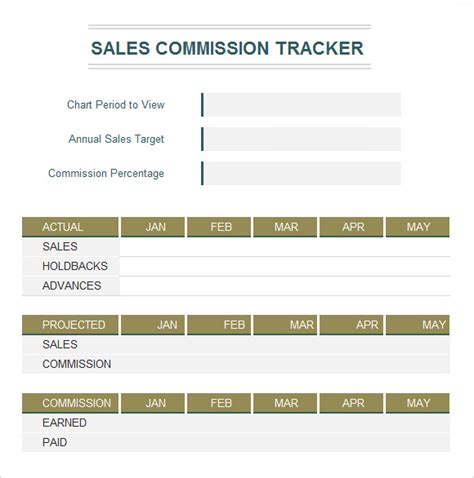Click the HOLDBACKS row label
Screen dimensions: 474x478
[75, 266]
